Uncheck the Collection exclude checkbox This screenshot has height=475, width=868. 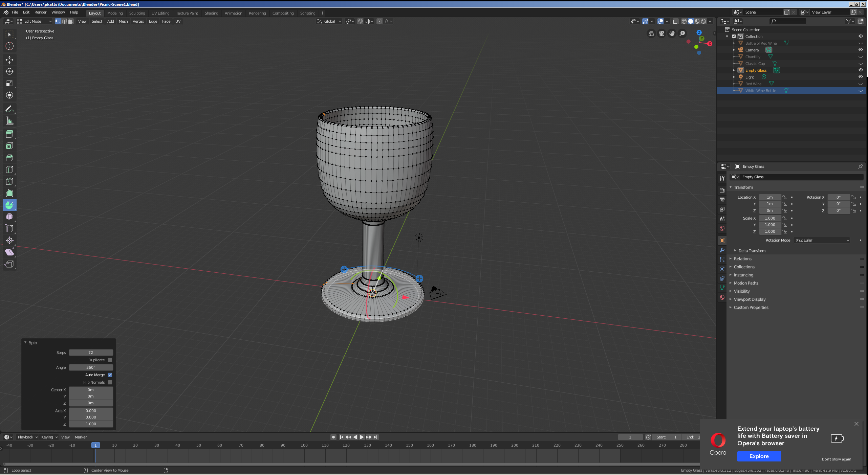(x=734, y=36)
